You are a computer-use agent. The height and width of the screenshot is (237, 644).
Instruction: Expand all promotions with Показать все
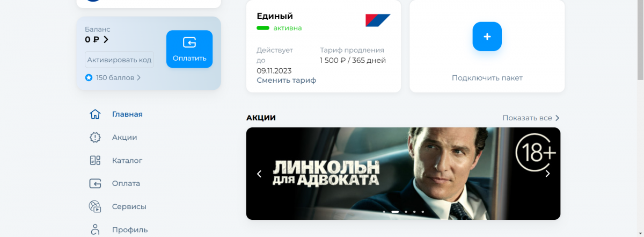click(531, 118)
